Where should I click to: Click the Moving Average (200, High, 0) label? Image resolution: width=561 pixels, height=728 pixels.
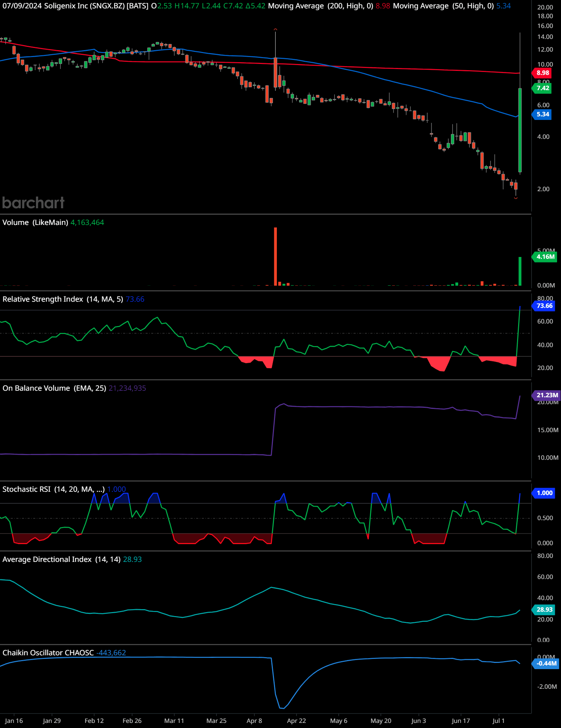(x=320, y=6)
